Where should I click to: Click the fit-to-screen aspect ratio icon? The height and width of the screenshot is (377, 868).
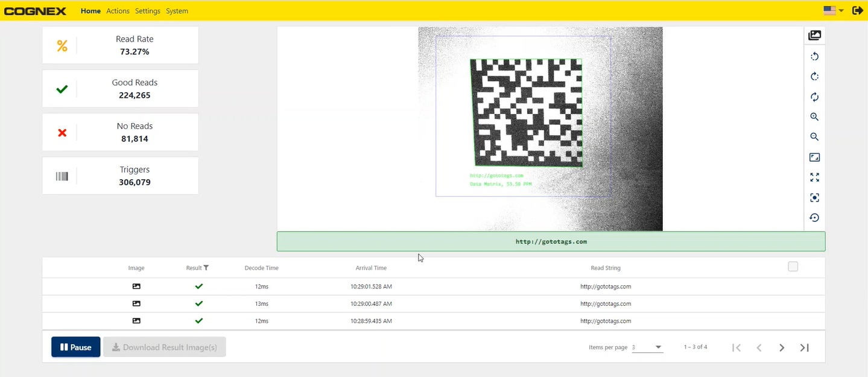coord(814,157)
